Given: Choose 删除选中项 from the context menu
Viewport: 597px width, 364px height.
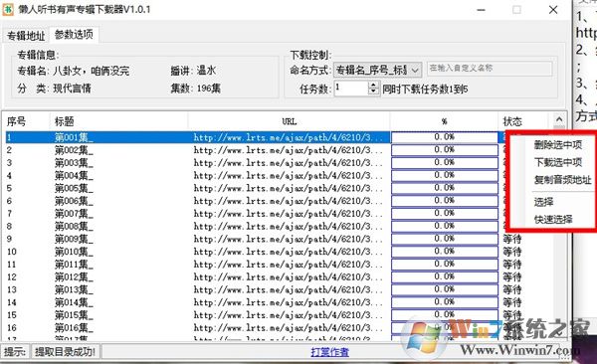Looking at the screenshot, I should (x=557, y=144).
